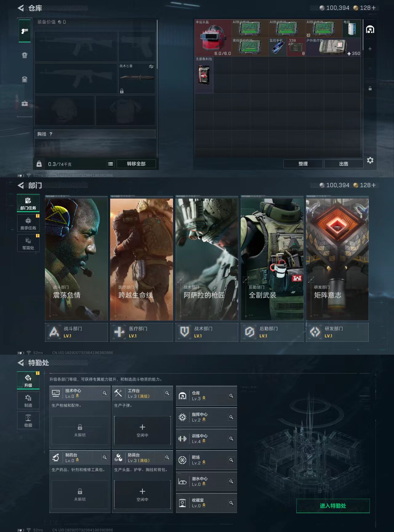This screenshot has width=394, height=532.
Task: Expand the 防具台 idle production slot
Action: click(x=142, y=494)
